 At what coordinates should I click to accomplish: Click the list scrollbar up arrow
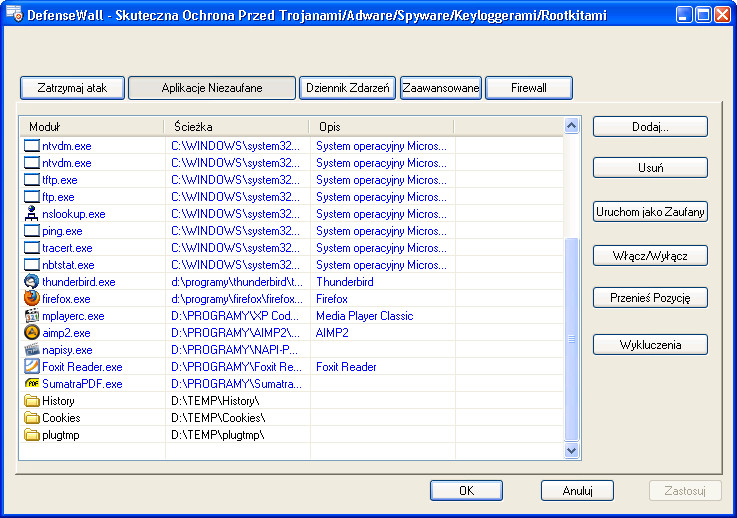[x=572, y=127]
